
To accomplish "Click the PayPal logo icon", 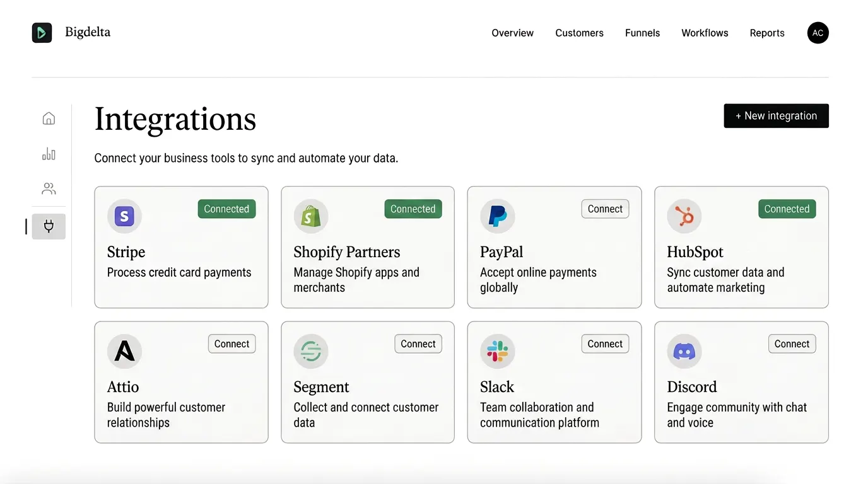I will point(498,217).
